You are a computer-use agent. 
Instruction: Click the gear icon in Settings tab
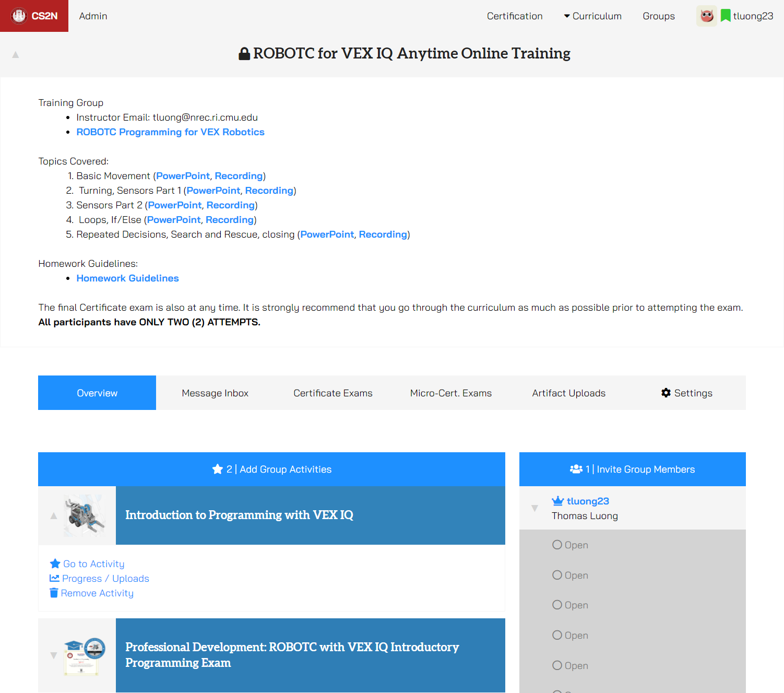666,393
